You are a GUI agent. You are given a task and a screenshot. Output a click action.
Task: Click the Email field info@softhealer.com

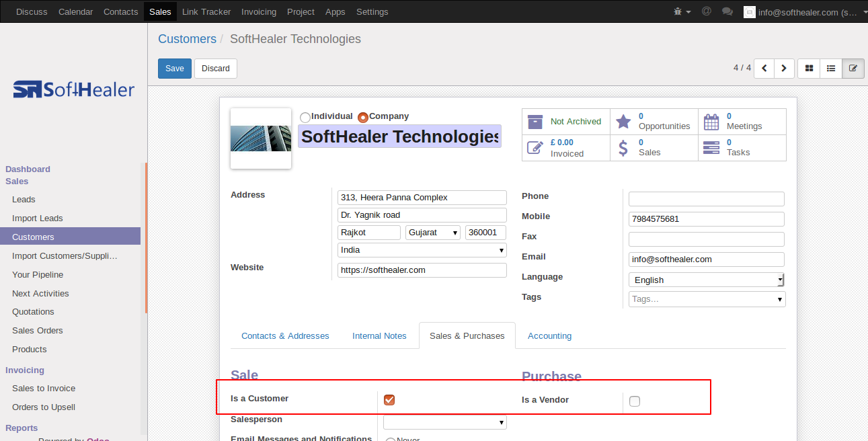click(x=707, y=259)
